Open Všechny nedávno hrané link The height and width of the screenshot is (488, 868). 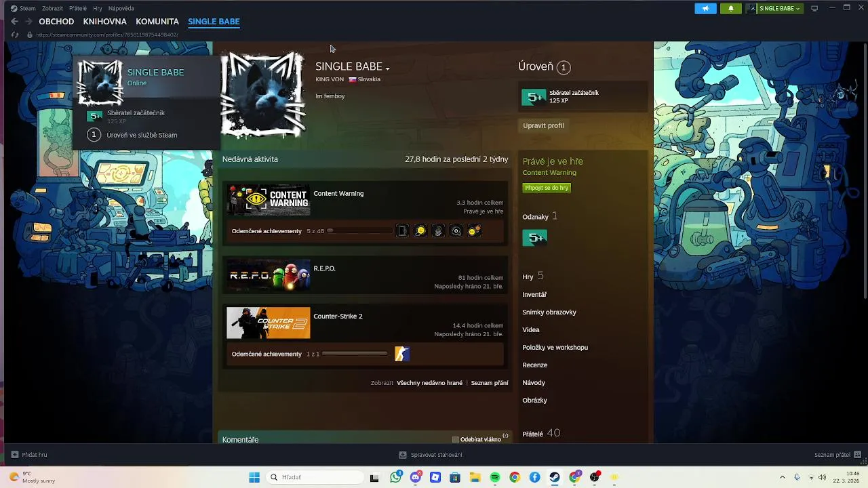(429, 383)
